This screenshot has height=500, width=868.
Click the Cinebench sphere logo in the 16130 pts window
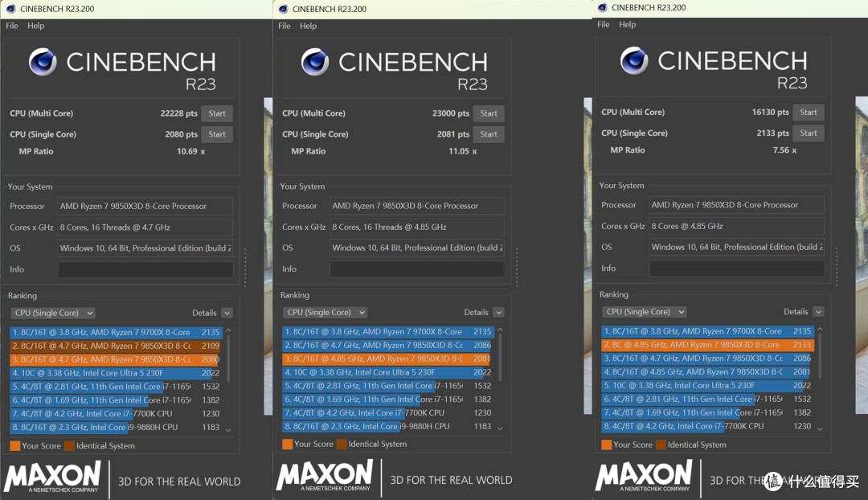[x=634, y=60]
